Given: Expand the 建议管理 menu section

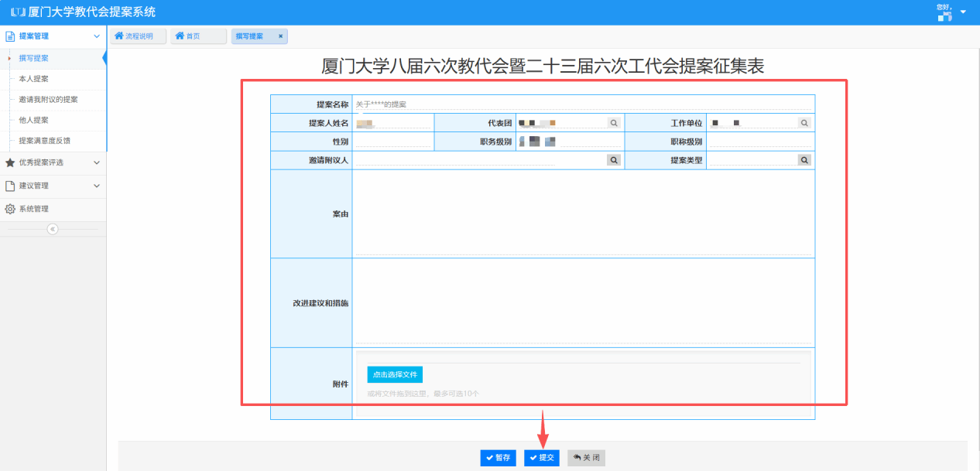Looking at the screenshot, I should coord(96,186).
